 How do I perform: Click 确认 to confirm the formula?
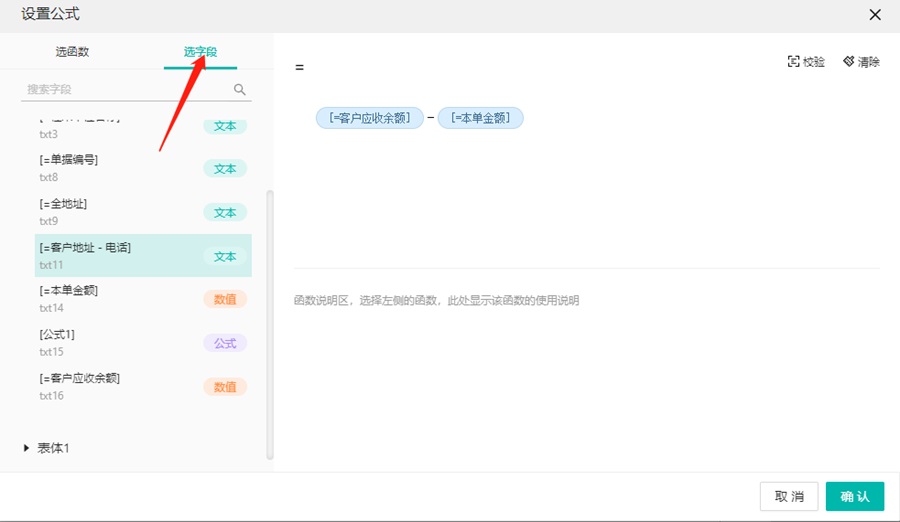click(855, 496)
